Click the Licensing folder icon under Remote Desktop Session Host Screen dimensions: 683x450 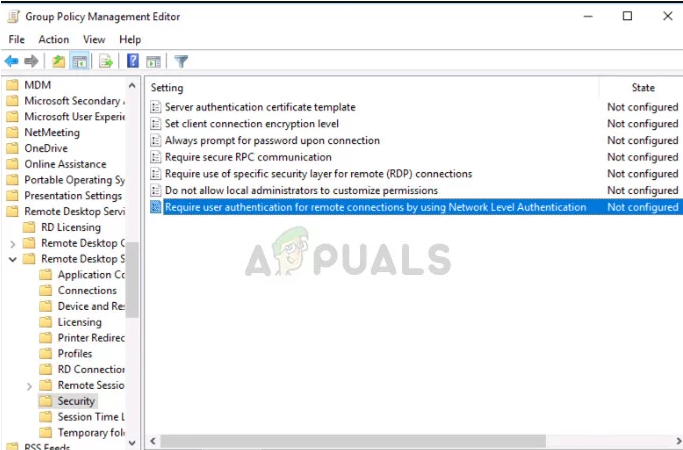(x=45, y=322)
